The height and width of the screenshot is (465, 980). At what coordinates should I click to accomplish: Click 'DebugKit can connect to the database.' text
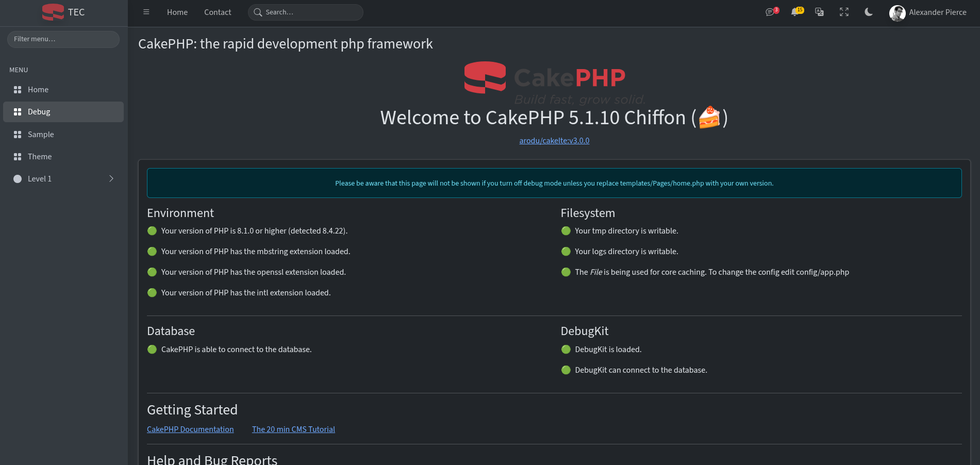pyautogui.click(x=641, y=370)
